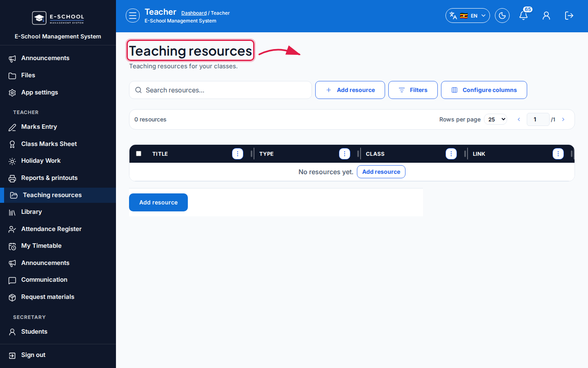Image resolution: width=588 pixels, height=368 pixels.
Task: Open the Filters button
Action: (413, 90)
